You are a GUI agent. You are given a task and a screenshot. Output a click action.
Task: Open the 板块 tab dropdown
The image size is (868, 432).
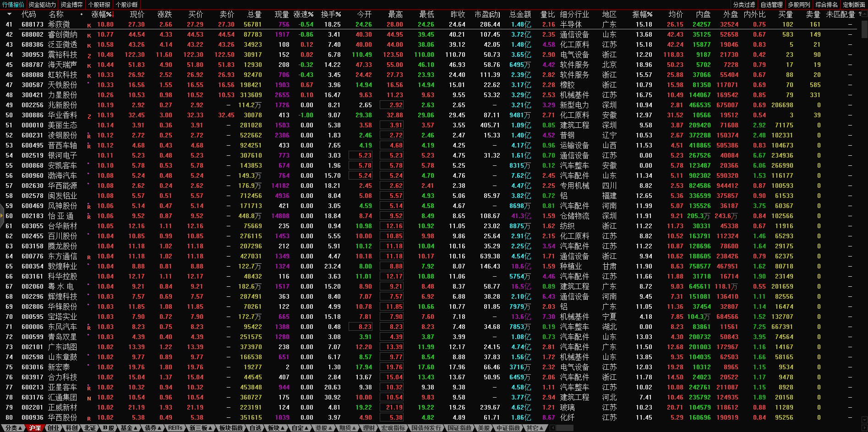click(276, 428)
